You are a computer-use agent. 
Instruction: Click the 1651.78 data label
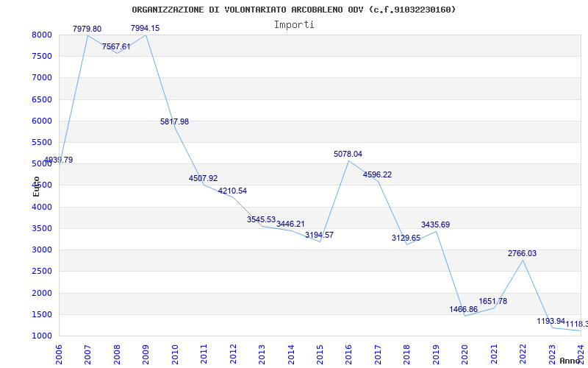pos(492,301)
